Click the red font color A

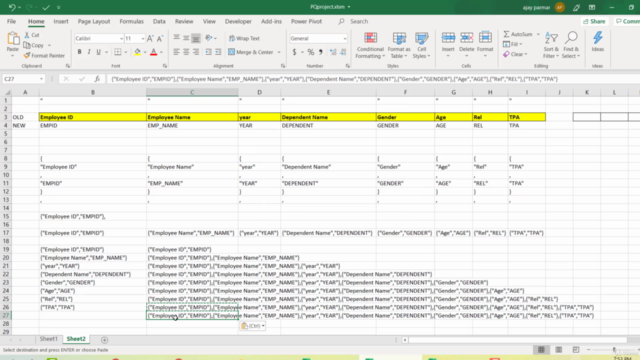click(x=153, y=52)
